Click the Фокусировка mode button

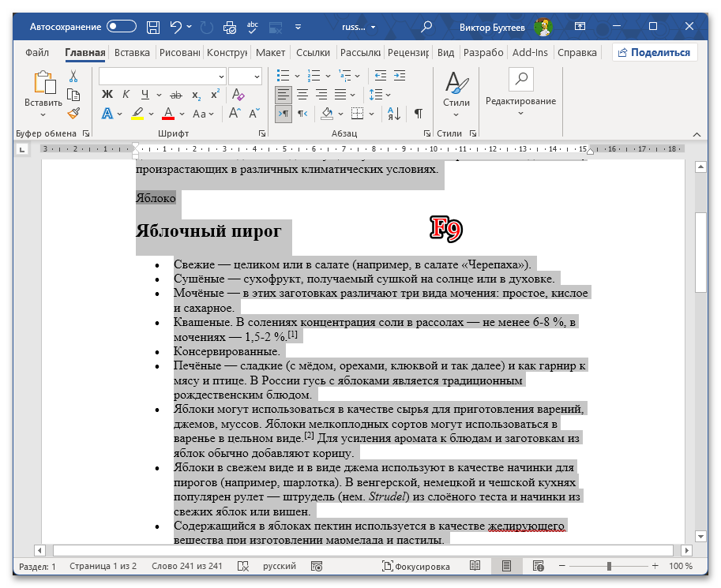pos(416,567)
